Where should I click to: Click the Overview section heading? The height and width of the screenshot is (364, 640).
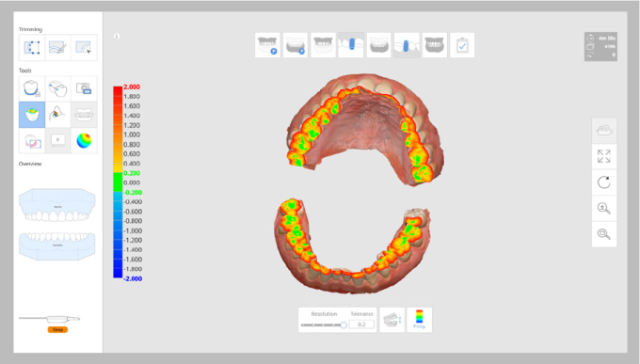click(x=30, y=164)
